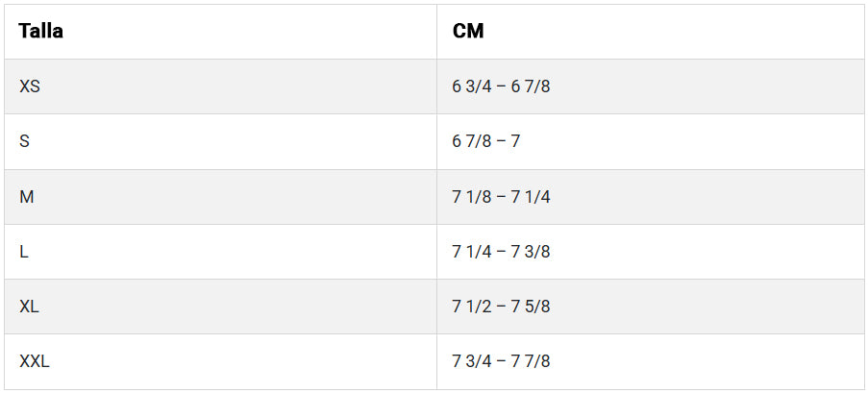
Task: Select the M size cell
Action: click(x=27, y=196)
